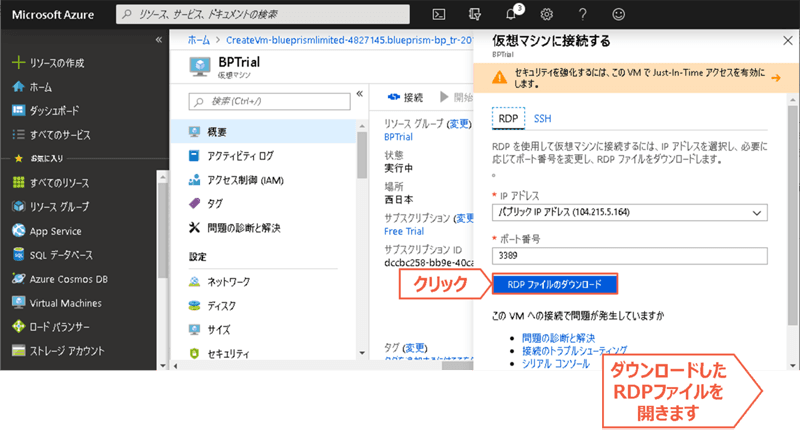This screenshot has height=435, width=800.
Task: Click the ストレージ アカウント icon
Action: (x=18, y=350)
